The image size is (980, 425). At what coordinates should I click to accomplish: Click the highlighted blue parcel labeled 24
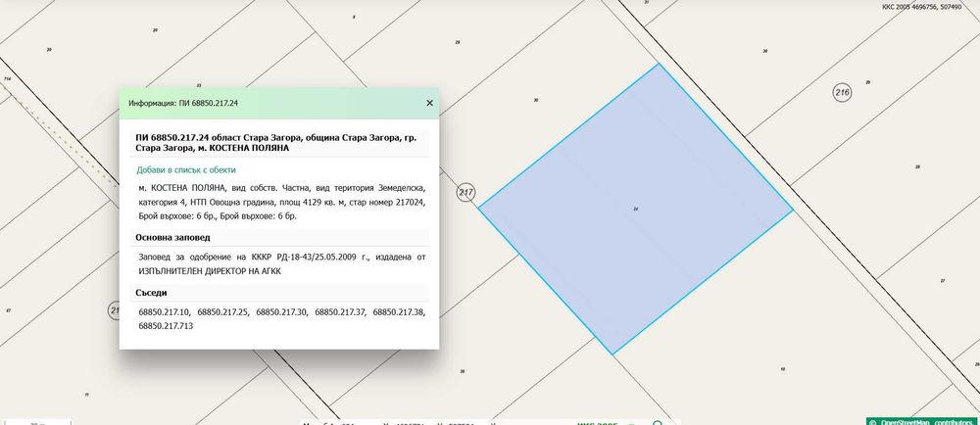click(x=636, y=209)
